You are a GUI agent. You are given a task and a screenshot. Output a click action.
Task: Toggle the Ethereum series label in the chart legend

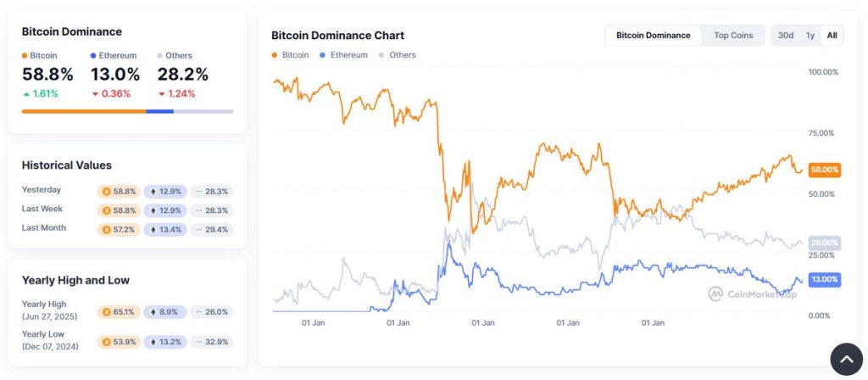coord(349,55)
